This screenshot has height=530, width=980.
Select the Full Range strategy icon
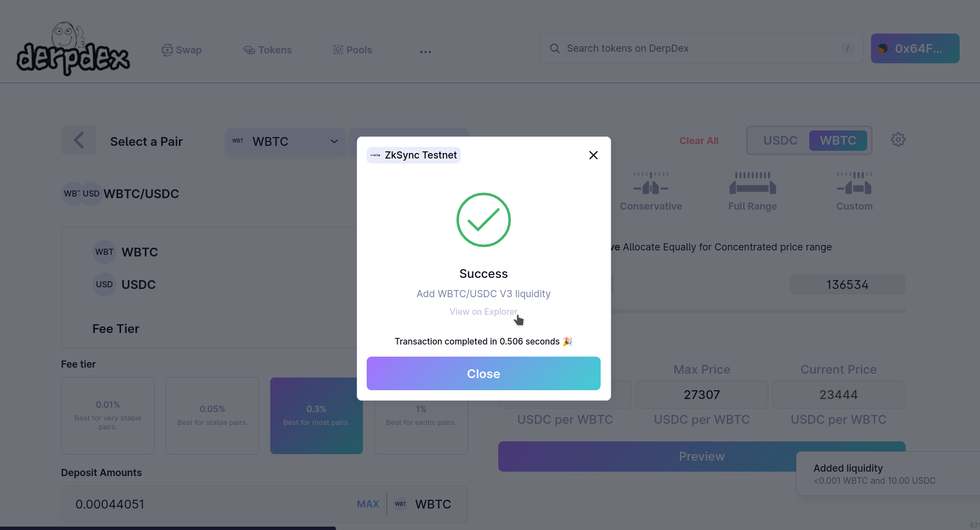tap(753, 184)
